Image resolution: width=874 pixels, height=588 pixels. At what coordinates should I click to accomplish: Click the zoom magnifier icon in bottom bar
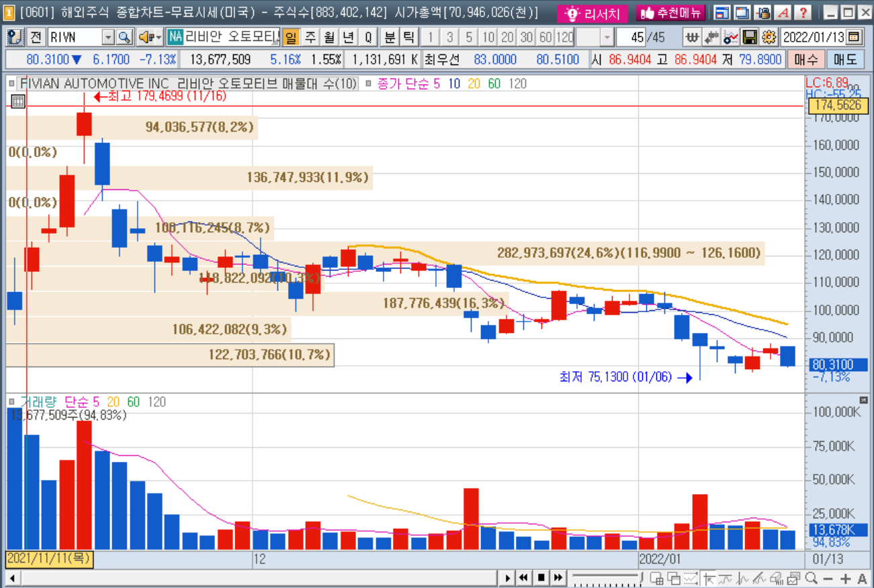click(x=812, y=578)
